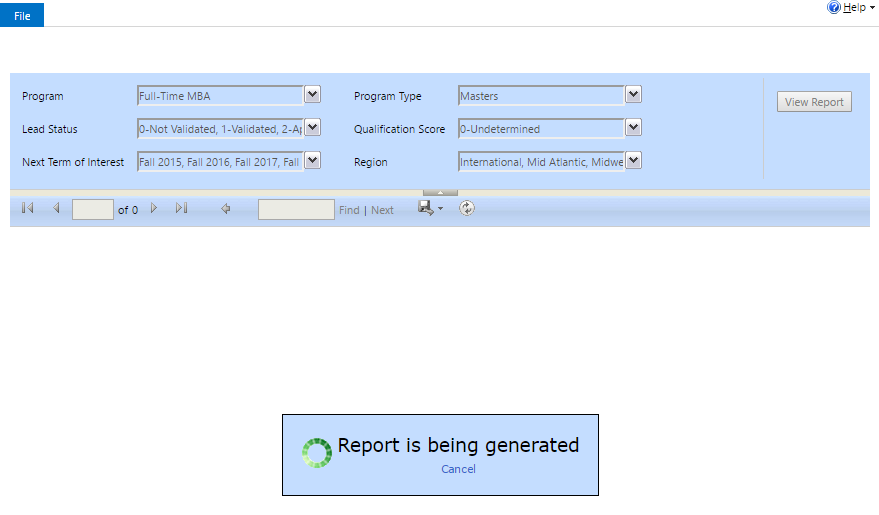Open the Next Term of Interest dropdown
The width and height of the screenshot is (879, 515).
click(312, 161)
